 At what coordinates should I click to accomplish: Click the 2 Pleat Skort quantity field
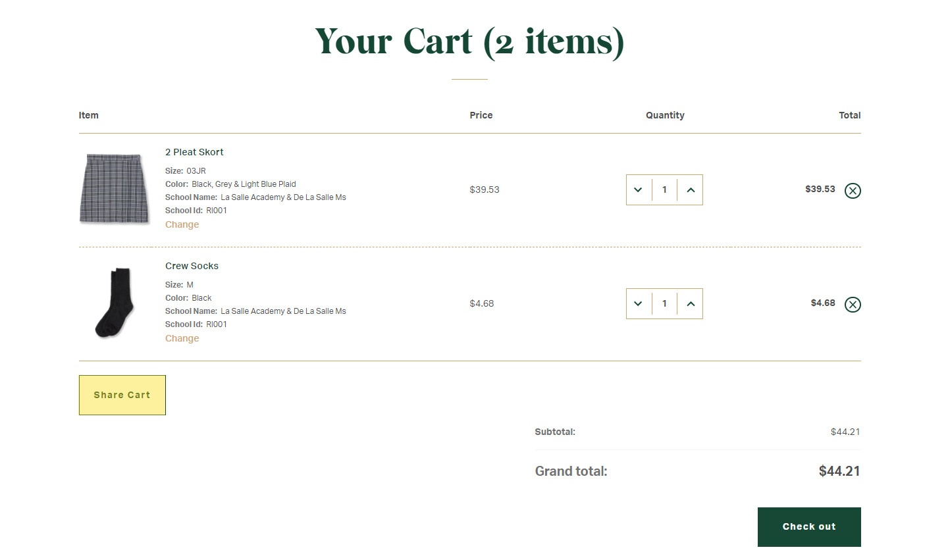(664, 190)
